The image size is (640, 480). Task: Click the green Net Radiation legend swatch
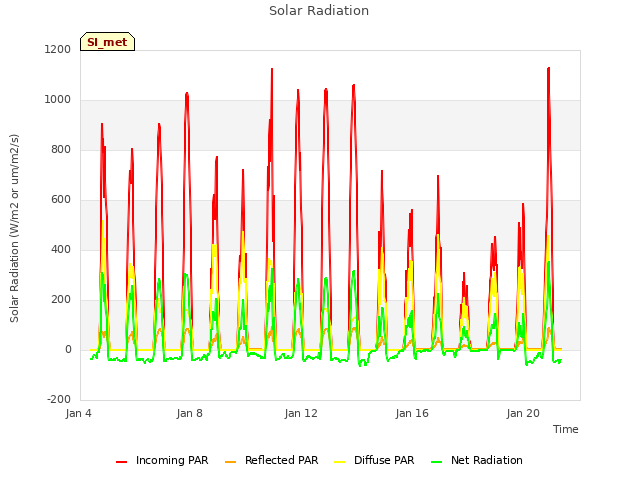(x=437, y=462)
